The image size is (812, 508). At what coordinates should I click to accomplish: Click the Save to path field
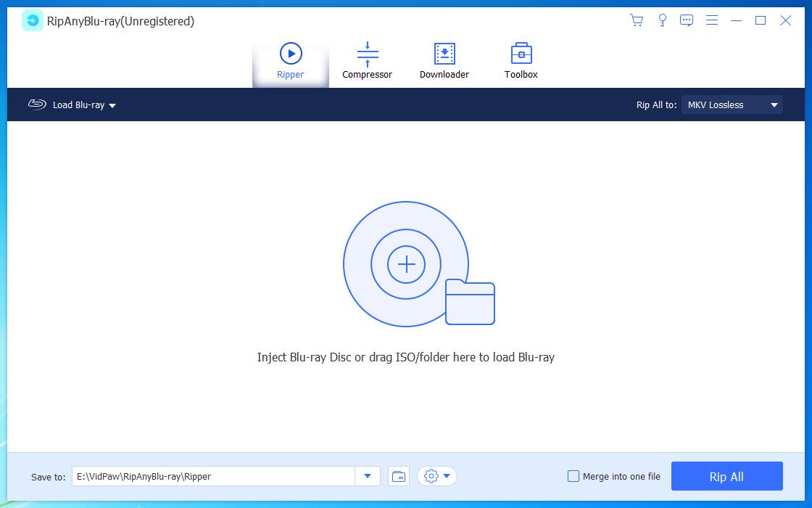[x=214, y=477]
